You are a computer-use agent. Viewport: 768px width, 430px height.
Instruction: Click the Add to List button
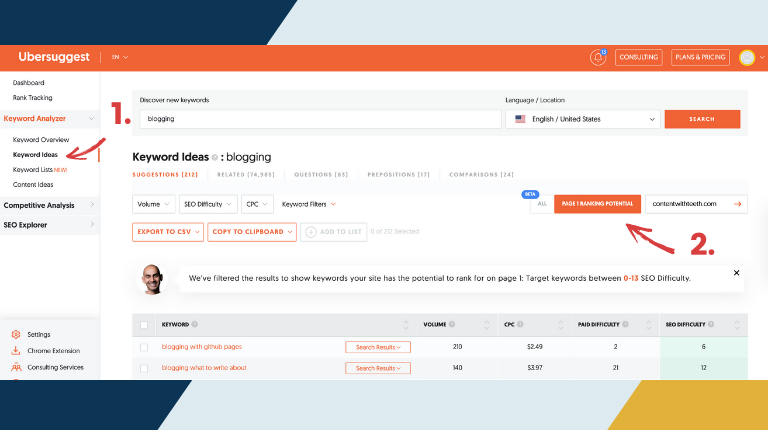coord(334,232)
